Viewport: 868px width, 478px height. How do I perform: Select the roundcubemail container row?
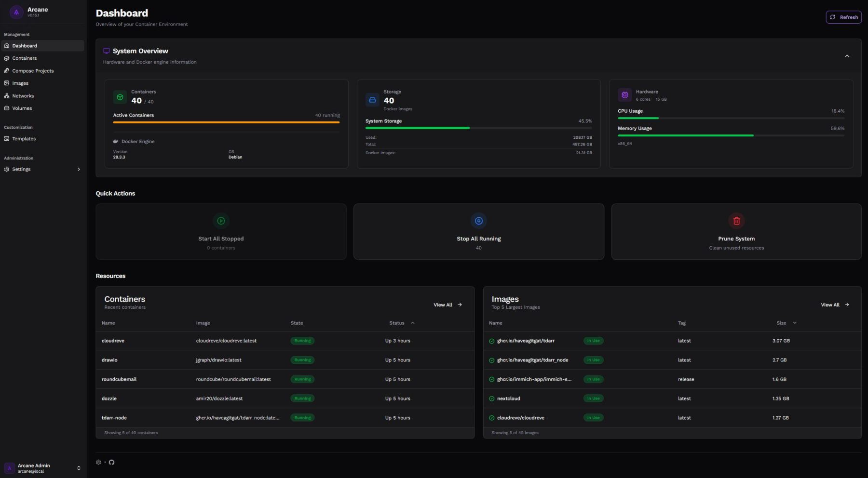(x=119, y=379)
